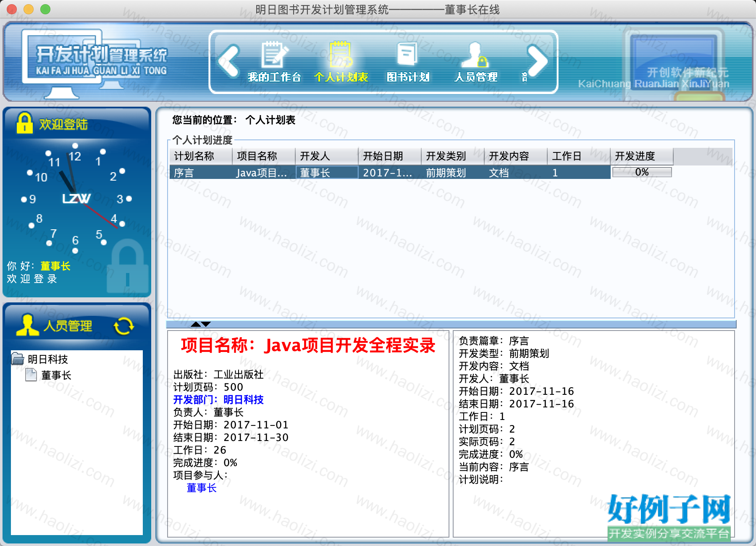Click the 当前内容: 序言 line
756x546 pixels.
tap(494, 467)
